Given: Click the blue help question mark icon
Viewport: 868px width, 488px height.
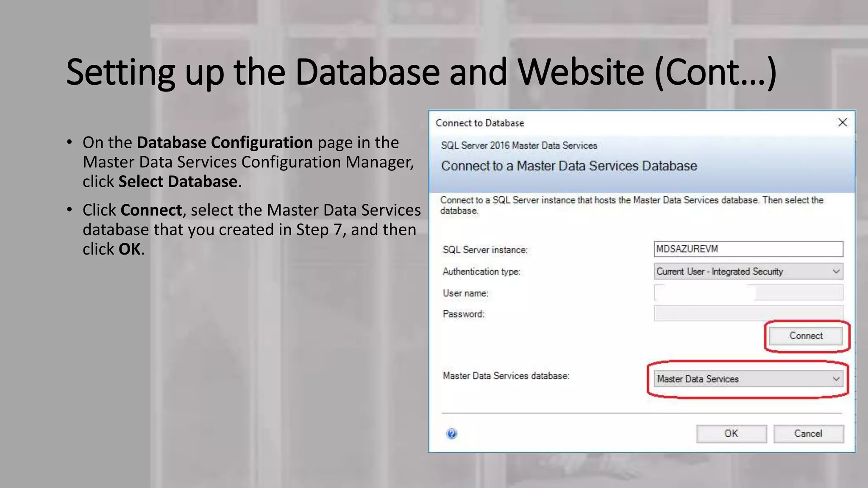Looking at the screenshot, I should tap(452, 433).
